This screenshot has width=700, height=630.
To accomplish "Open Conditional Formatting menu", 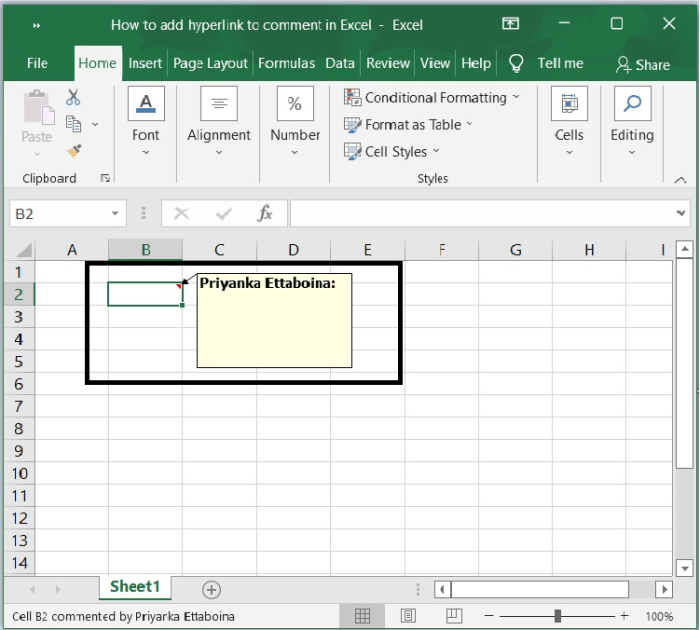I will pyautogui.click(x=432, y=97).
